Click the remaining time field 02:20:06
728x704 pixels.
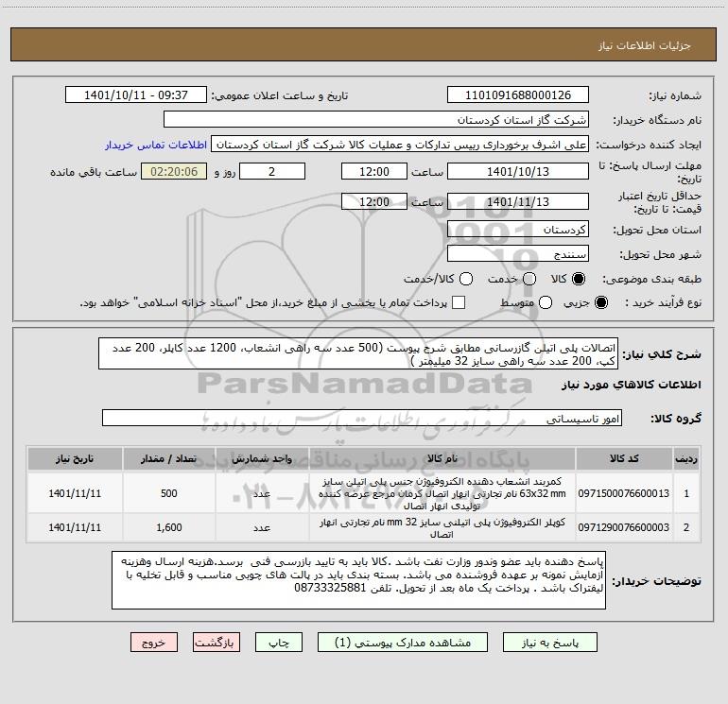pyautogui.click(x=174, y=171)
